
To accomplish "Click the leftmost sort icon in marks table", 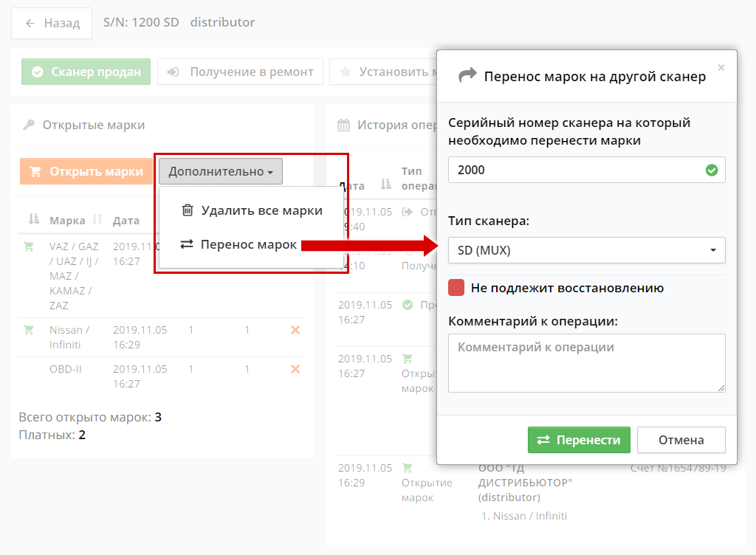I will pyautogui.click(x=32, y=219).
